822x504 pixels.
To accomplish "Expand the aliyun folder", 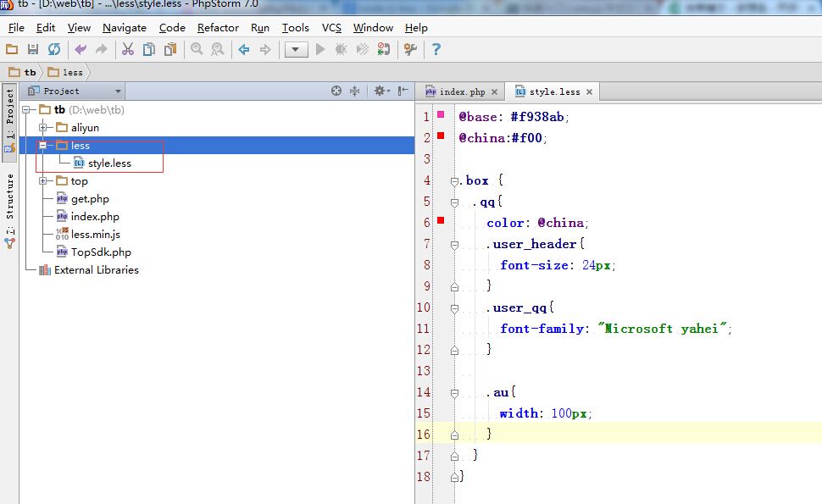I will coord(43,127).
